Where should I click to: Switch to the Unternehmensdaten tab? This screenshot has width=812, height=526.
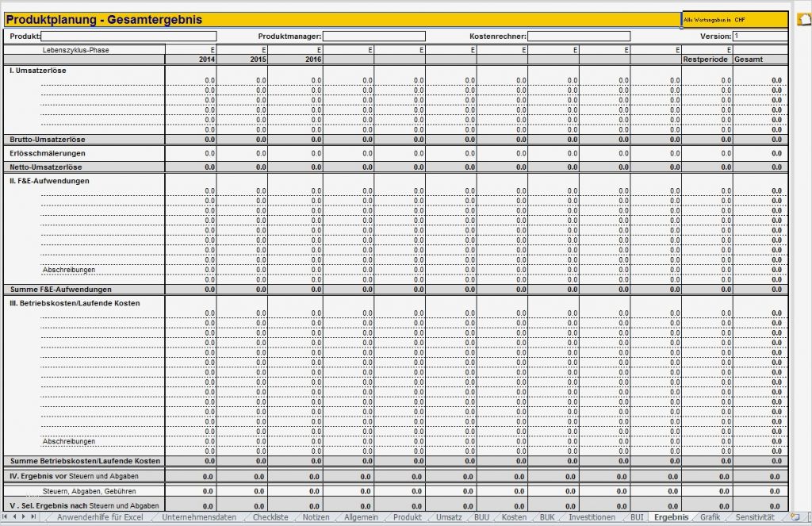pos(199,517)
